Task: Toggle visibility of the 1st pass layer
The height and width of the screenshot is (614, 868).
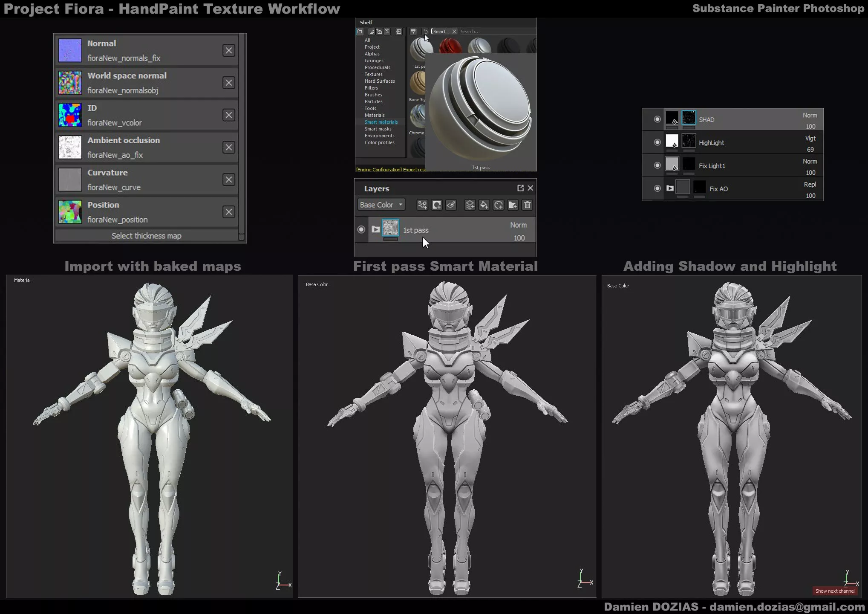Action: pos(361,229)
